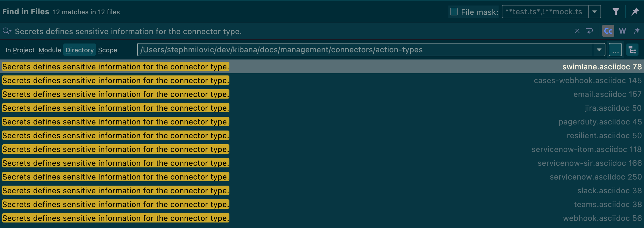Enable the File mask checkbox
The image size is (644, 228).
[x=454, y=12]
